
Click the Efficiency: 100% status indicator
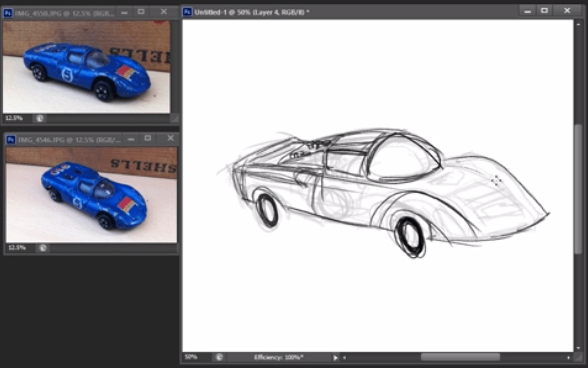(x=279, y=357)
